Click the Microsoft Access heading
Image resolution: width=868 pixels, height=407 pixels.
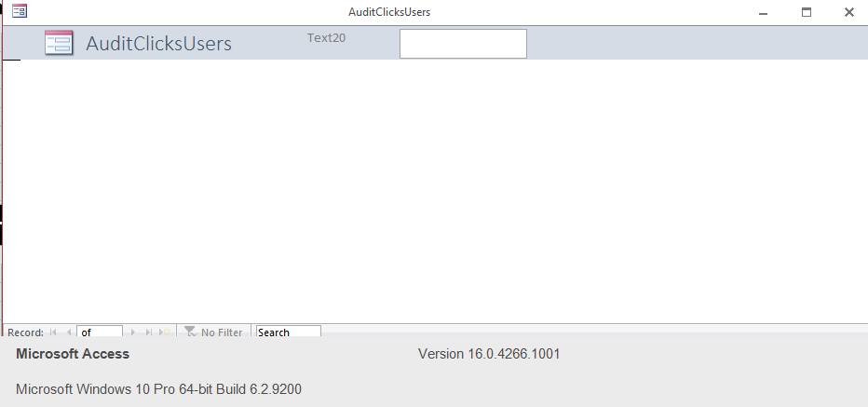(x=73, y=354)
